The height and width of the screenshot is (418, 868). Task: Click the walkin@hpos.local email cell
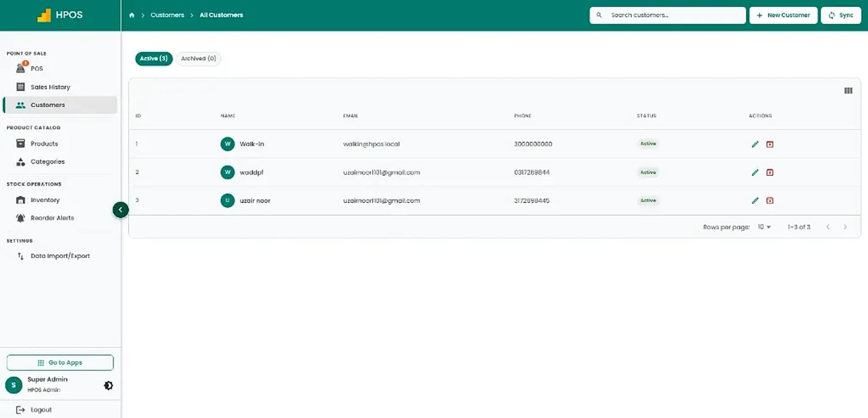(x=371, y=144)
